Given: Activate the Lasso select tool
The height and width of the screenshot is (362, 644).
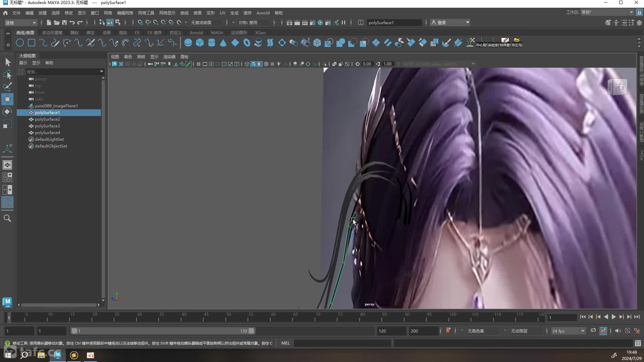Looking at the screenshot, I should click(x=7, y=74).
